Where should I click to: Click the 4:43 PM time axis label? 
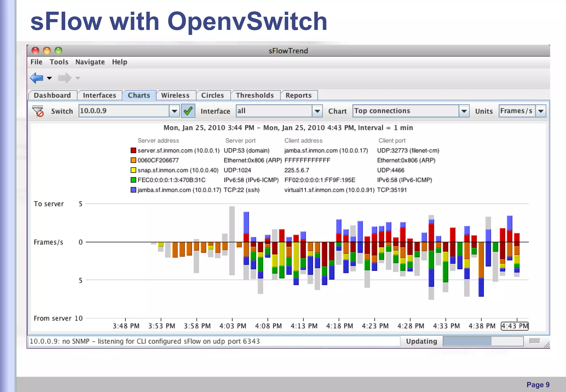[515, 326]
